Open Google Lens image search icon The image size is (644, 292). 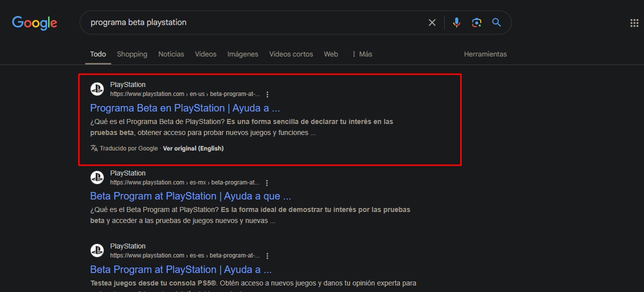[x=476, y=22]
